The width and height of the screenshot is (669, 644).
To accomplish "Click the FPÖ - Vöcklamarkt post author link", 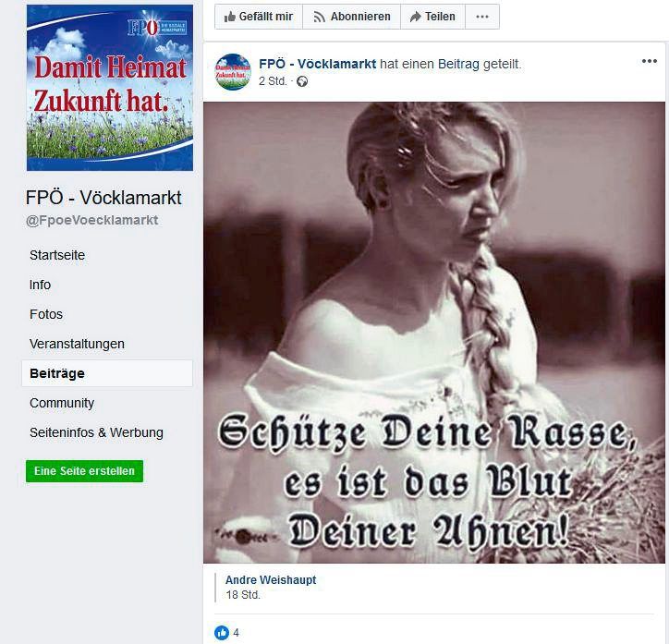I will 318,64.
